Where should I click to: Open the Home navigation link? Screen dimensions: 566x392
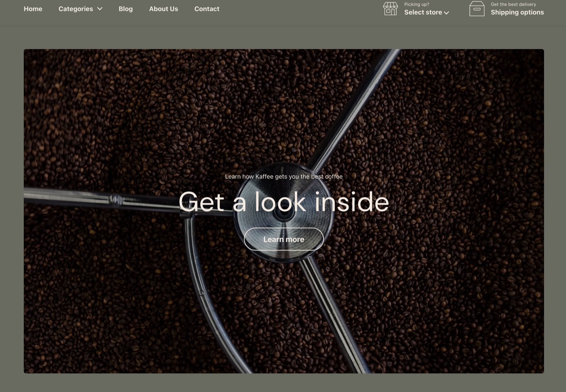[33, 9]
